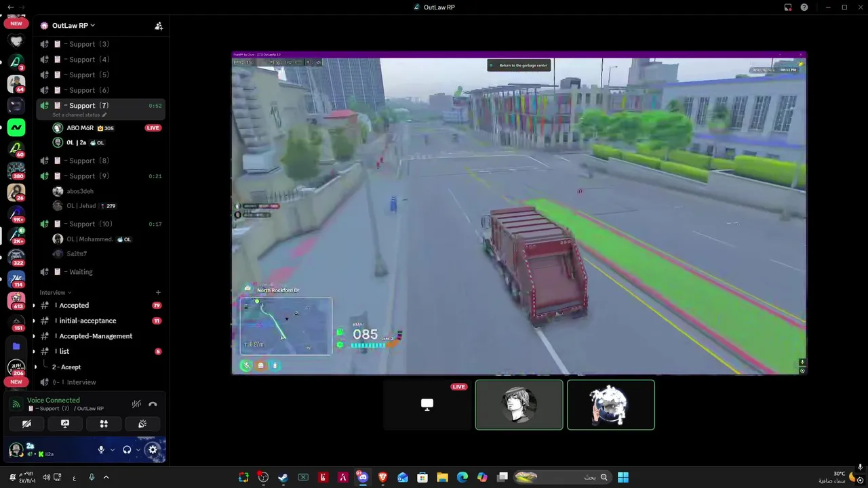Click the upper NEW mentions indicator

(x=16, y=23)
